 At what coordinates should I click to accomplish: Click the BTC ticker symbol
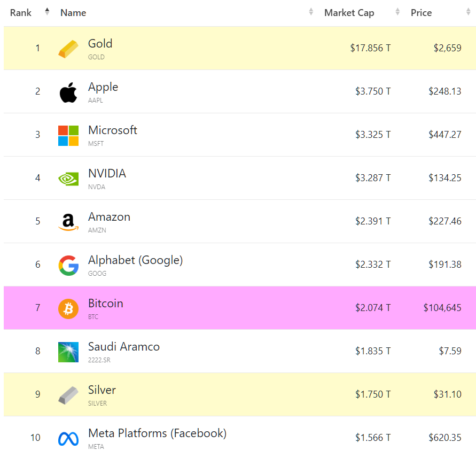[93, 317]
